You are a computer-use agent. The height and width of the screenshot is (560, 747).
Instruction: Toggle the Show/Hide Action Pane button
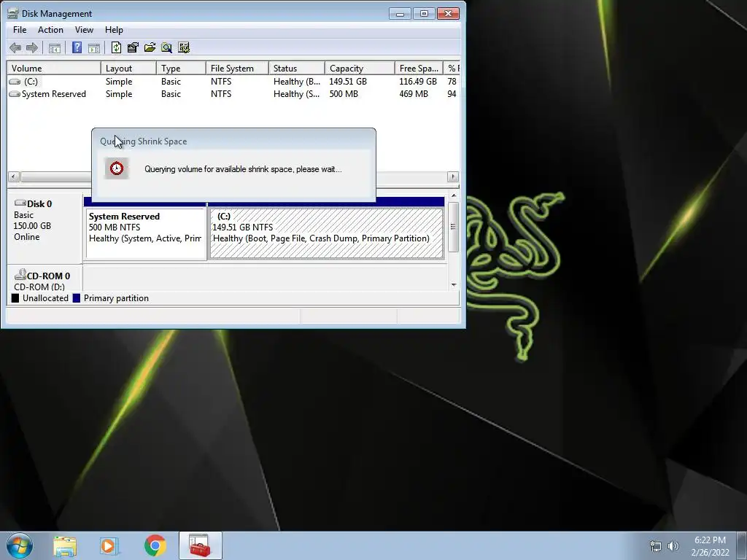(94, 47)
